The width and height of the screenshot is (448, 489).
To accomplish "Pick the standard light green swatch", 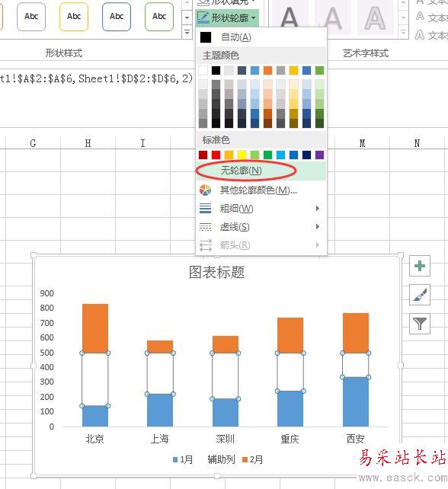I will point(255,155).
